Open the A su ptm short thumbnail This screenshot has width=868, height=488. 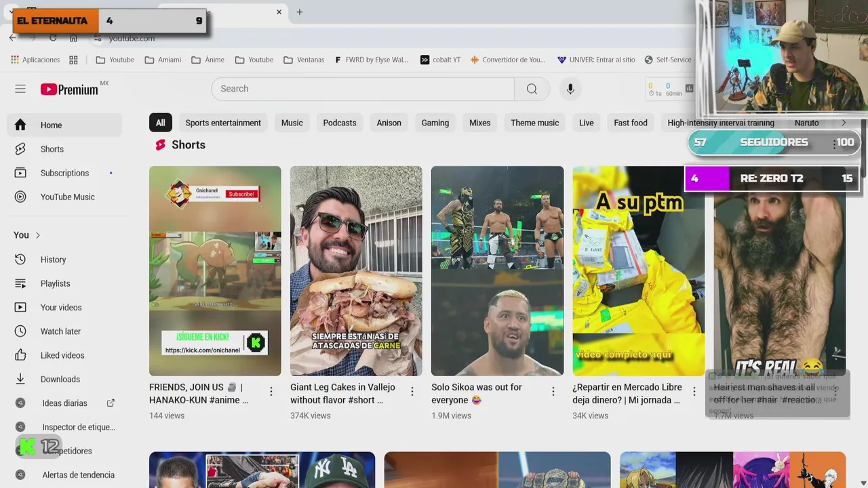click(x=638, y=271)
